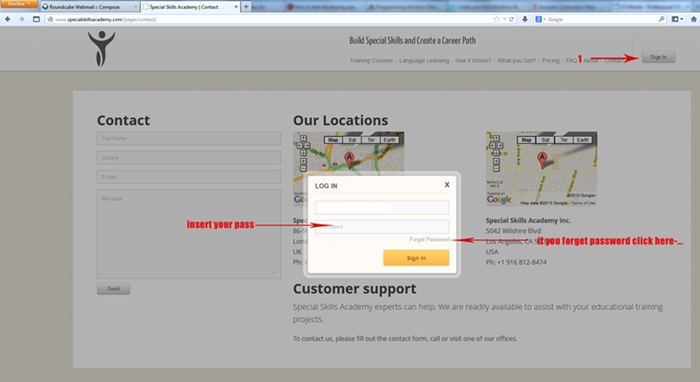Reload the page using refresh icon
700x382 pixels.
pos(512,19)
